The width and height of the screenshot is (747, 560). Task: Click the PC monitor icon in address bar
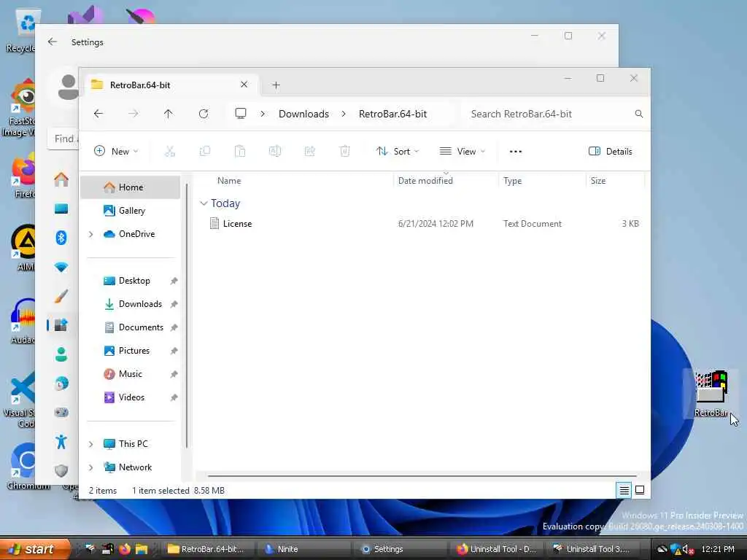pos(241,113)
